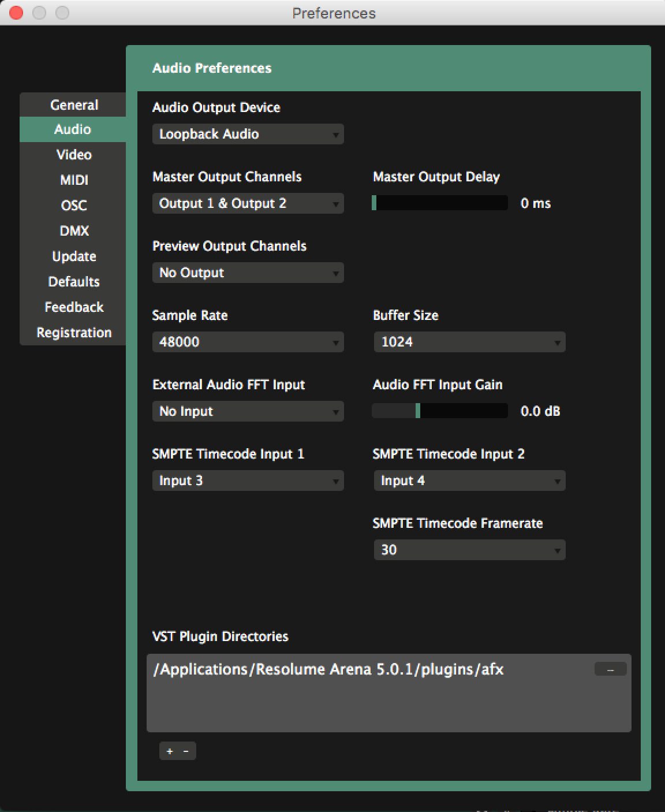The width and height of the screenshot is (665, 812).
Task: Open the DMX preferences tab
Action: click(74, 231)
